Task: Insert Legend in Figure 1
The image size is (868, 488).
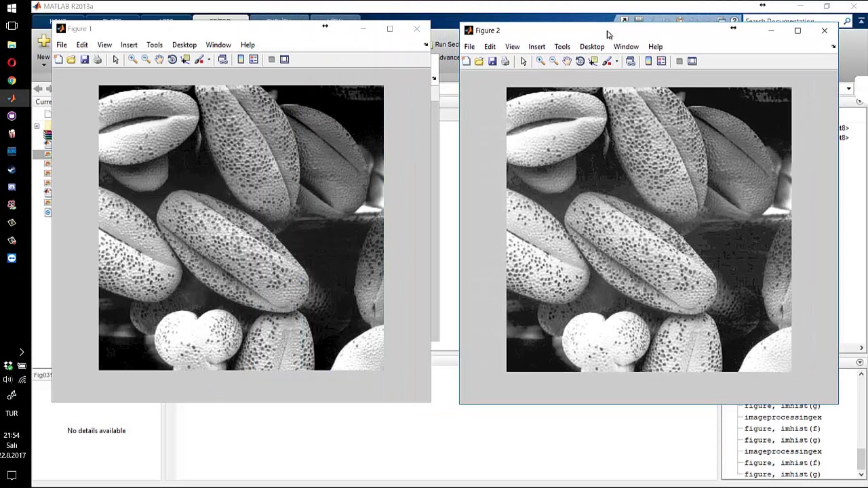Action: pos(254,60)
